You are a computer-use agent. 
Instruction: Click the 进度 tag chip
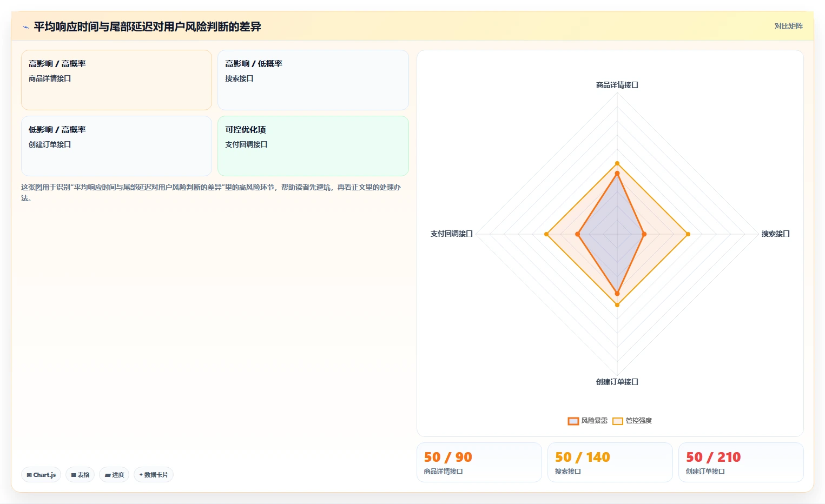(x=114, y=475)
